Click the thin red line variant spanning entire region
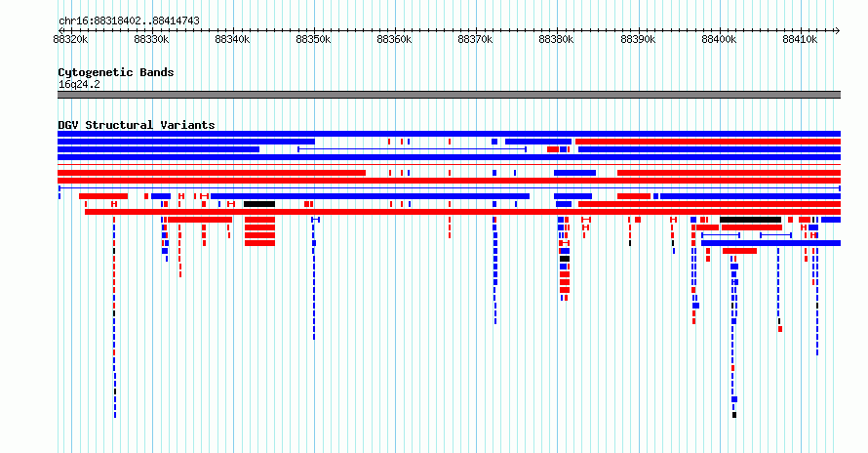Image resolution: width=868 pixels, height=453 pixels. point(449,165)
